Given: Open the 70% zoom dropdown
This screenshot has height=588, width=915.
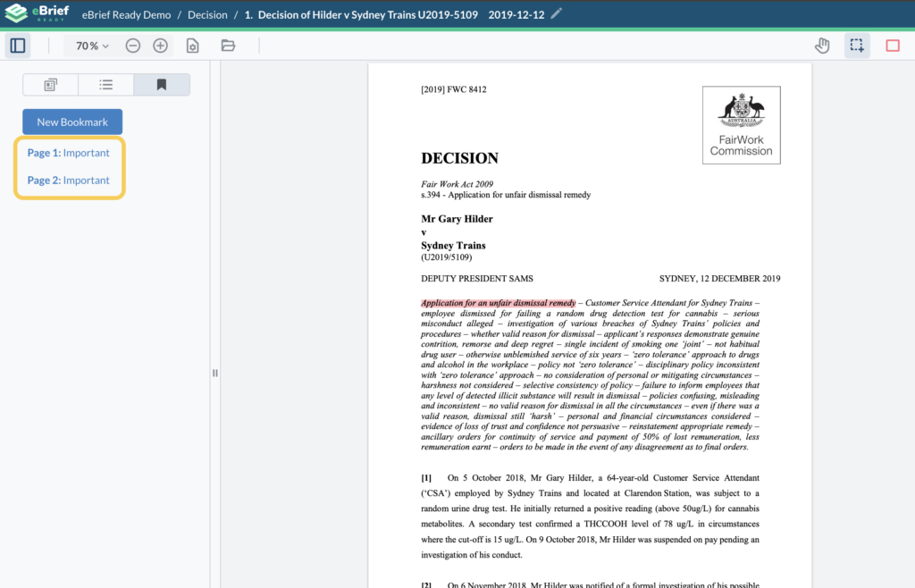Looking at the screenshot, I should [92, 46].
